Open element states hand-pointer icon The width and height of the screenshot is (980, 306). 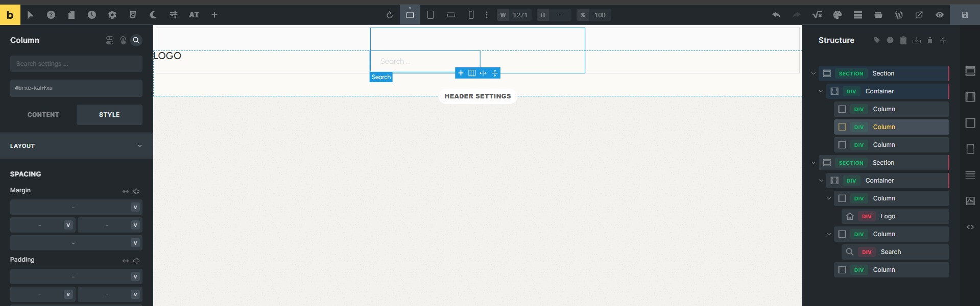point(123,40)
